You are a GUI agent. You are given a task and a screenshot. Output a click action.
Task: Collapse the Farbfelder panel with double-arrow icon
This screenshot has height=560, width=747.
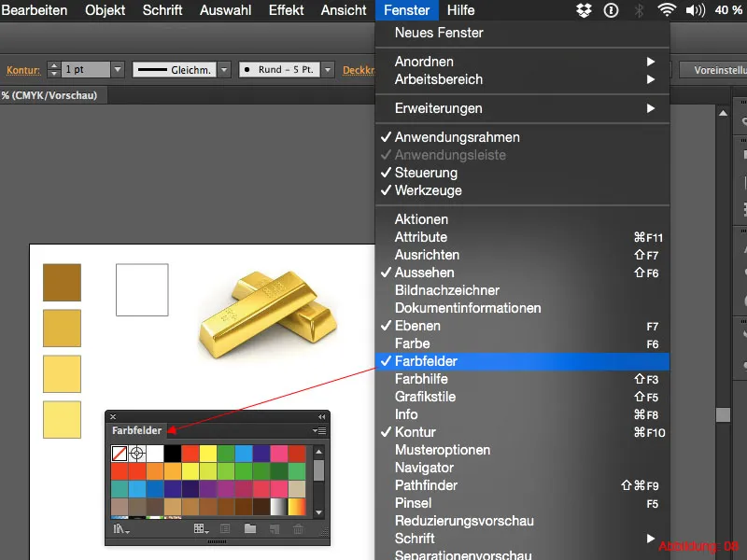pyautogui.click(x=321, y=416)
